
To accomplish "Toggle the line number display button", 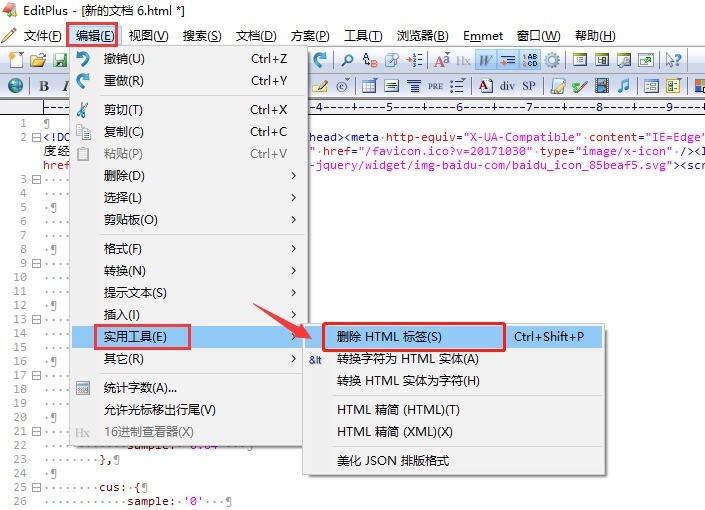I will coord(530,60).
